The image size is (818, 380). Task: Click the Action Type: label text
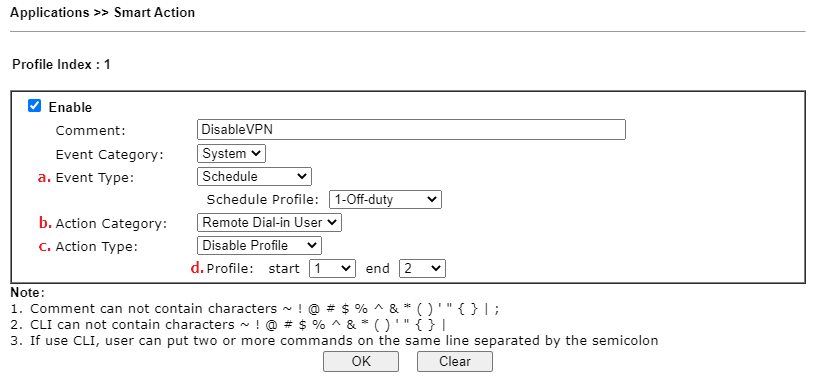point(97,246)
